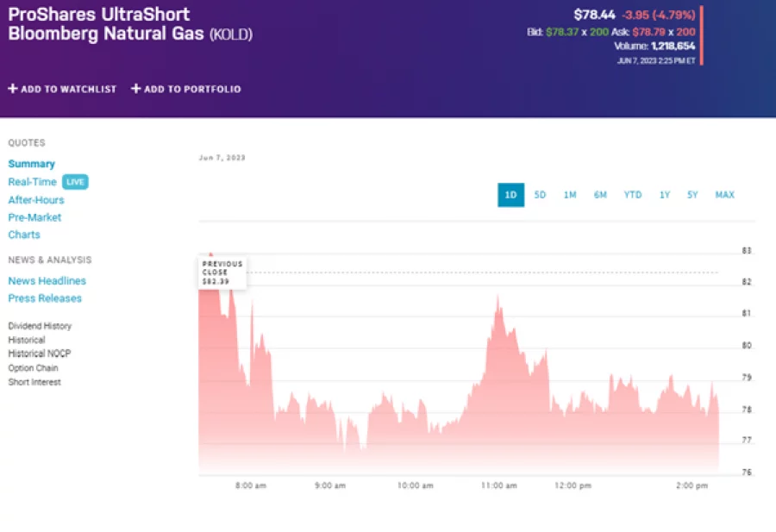Show year-to-date chart with YTD
This screenshot has width=776, height=532.
click(633, 195)
